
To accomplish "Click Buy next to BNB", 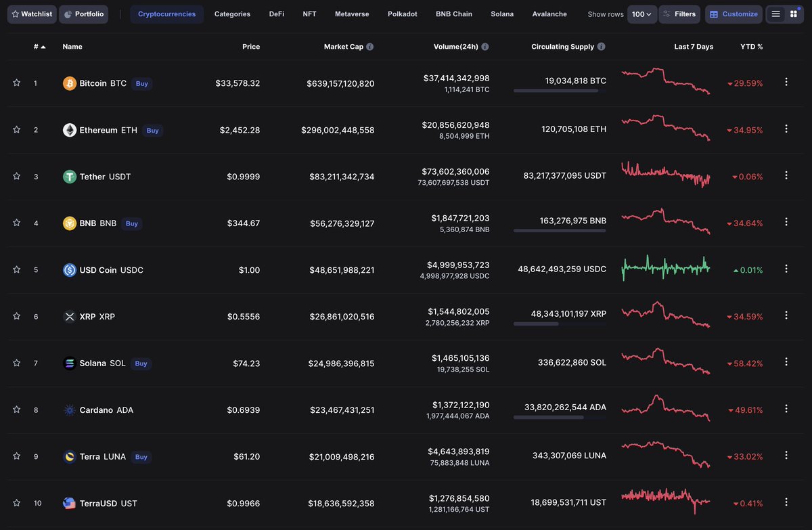I will (132, 223).
